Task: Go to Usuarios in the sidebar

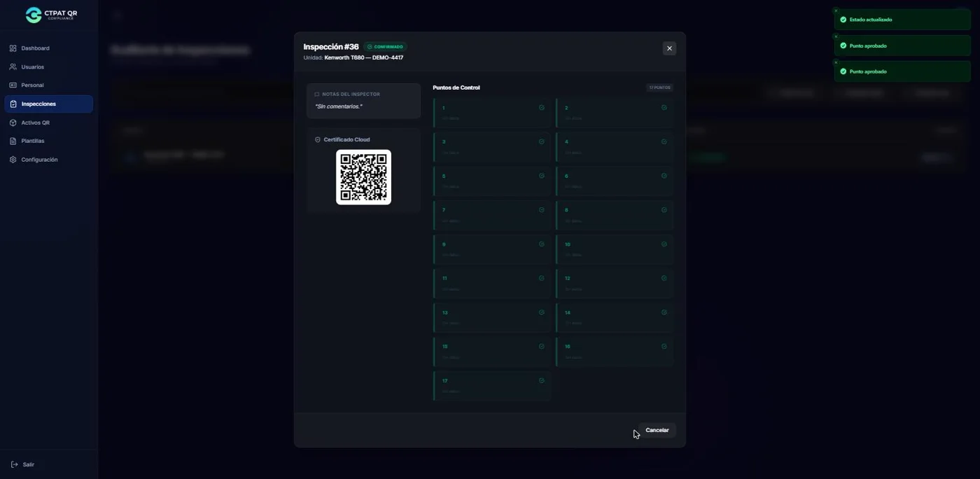Action: 48,67
